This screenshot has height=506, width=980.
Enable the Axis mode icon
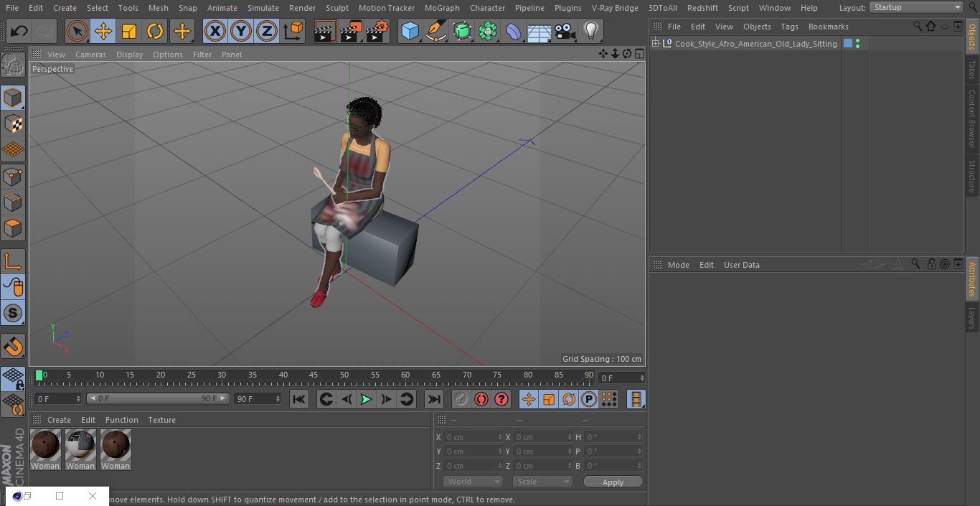pyautogui.click(x=13, y=261)
